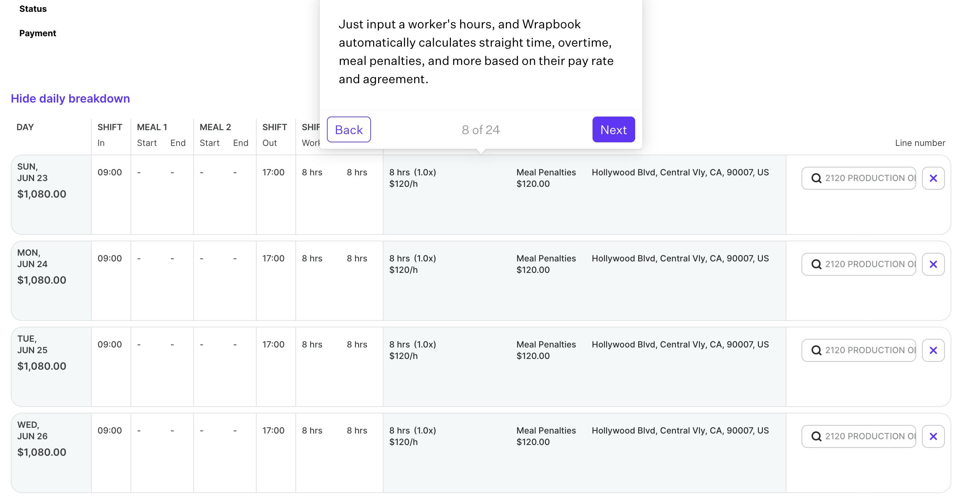
Task: Open the Payment section in sidebar
Action: coord(37,33)
